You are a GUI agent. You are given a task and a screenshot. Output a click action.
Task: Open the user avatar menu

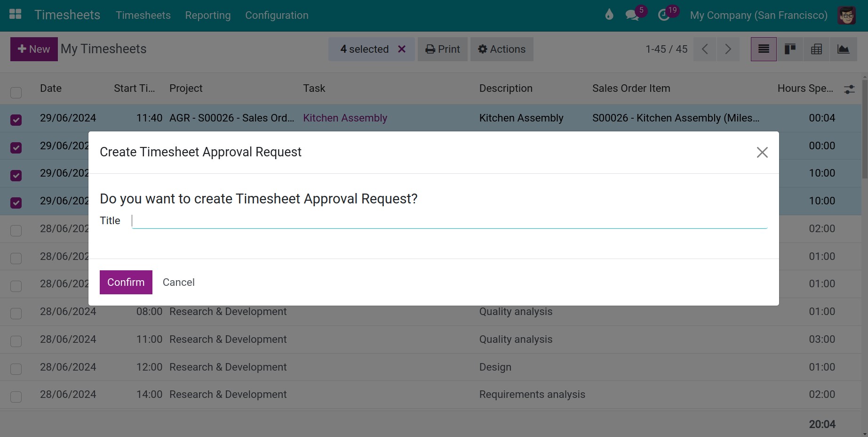point(846,15)
